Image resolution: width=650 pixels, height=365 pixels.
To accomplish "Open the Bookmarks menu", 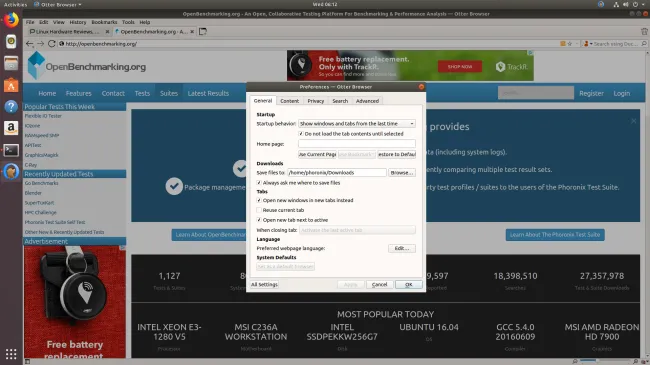I will 104,22.
